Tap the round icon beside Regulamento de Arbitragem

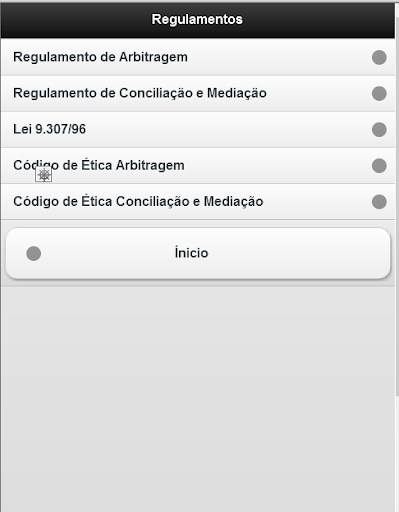pyautogui.click(x=379, y=57)
